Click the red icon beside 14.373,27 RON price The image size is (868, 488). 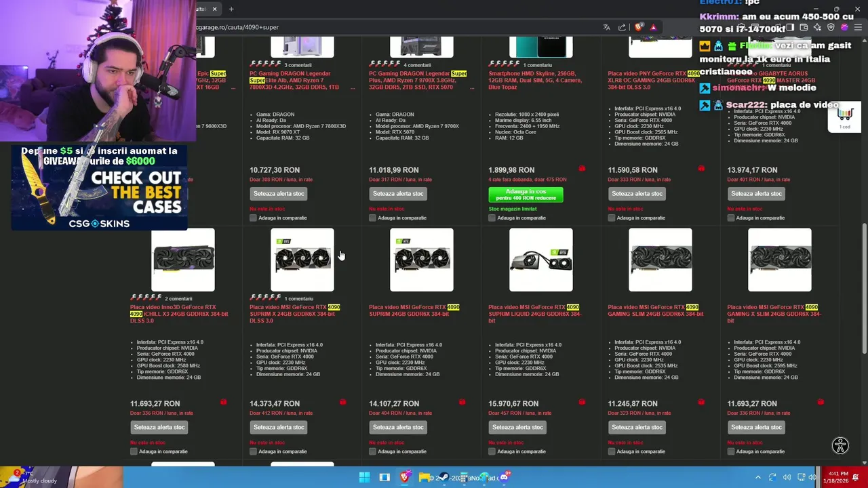tap(342, 402)
